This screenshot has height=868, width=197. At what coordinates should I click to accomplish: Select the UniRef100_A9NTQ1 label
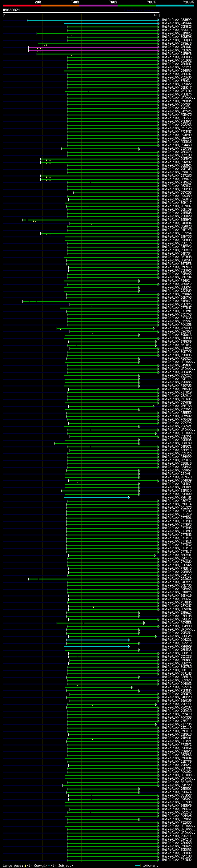click(176, 497)
